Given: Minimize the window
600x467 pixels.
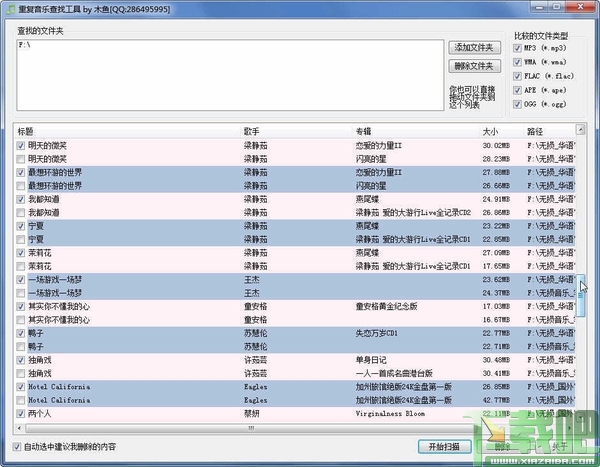Looking at the screenshot, I should pos(539,7).
